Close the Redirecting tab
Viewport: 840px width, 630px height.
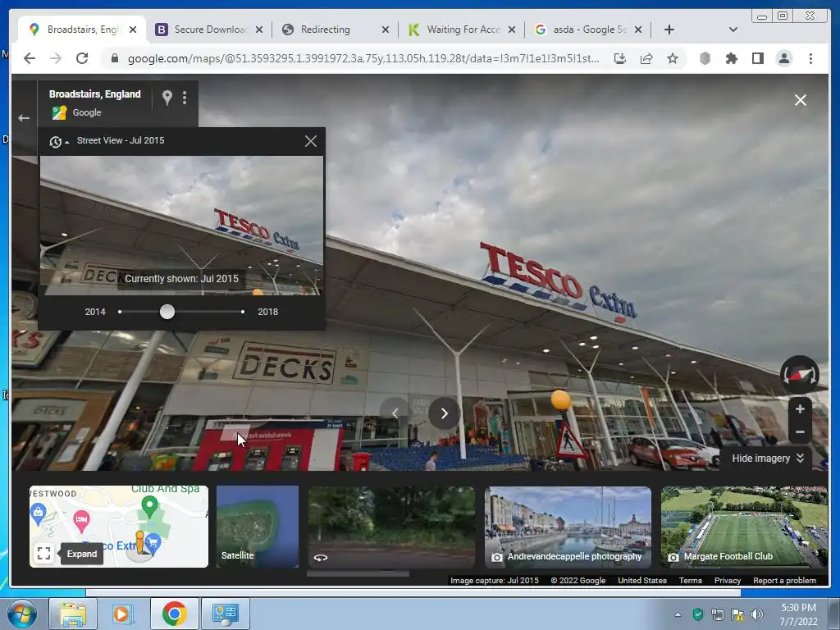386,30
